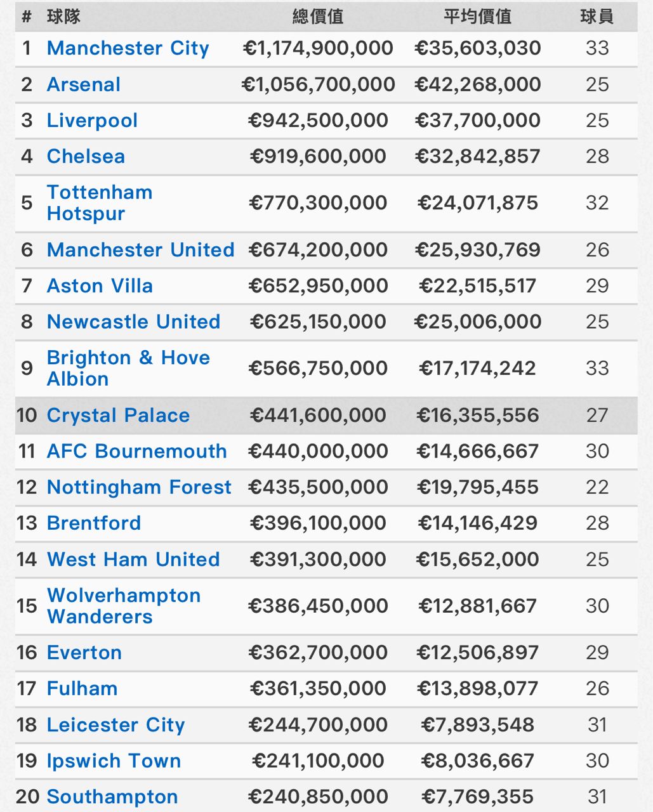Viewport: 653px width, 812px height.
Task: Click the Liverpool team link
Action: (x=92, y=121)
